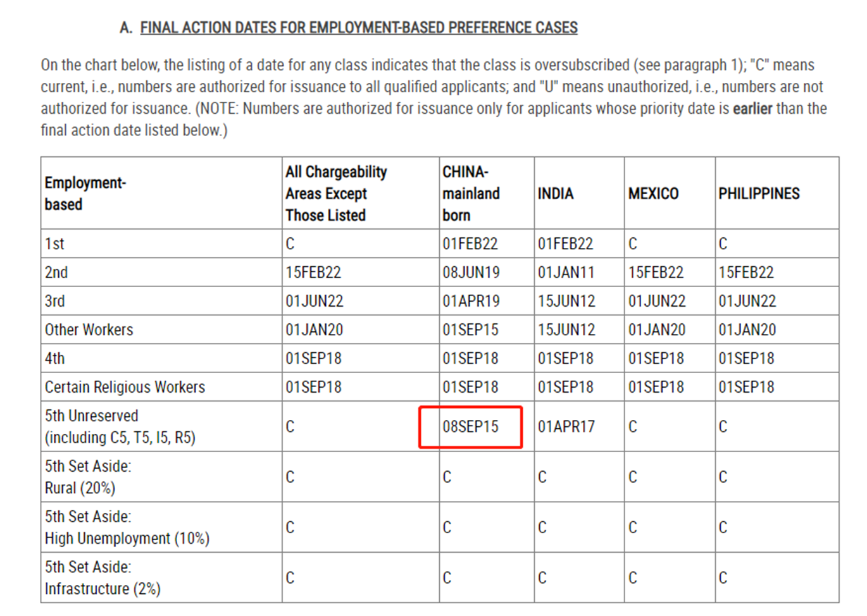Screen dimensions: 867x616
Task: Click the PHILIPPINES column header
Action: (x=759, y=194)
